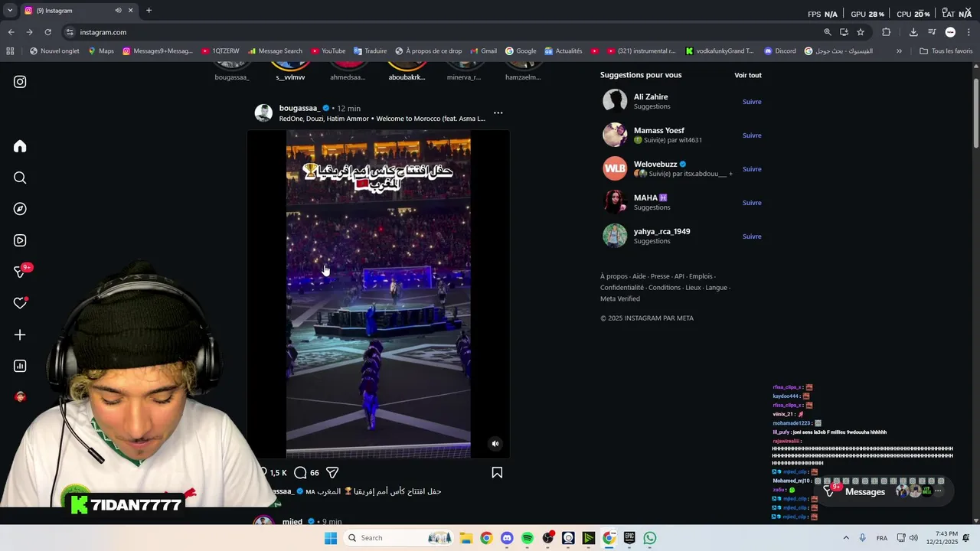980x551 pixels.
Task: Reload the Instagram page
Action: pos(47,32)
